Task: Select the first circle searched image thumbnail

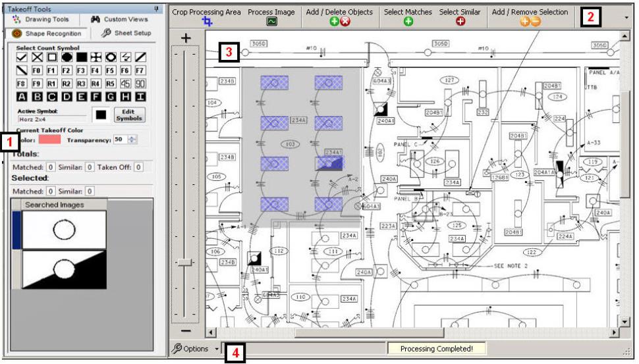Action: (x=63, y=230)
